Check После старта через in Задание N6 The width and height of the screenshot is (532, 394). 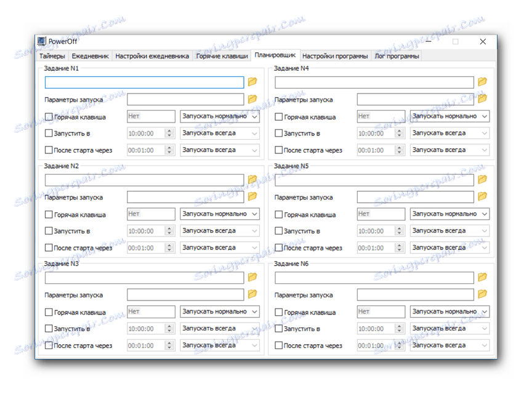click(x=279, y=345)
